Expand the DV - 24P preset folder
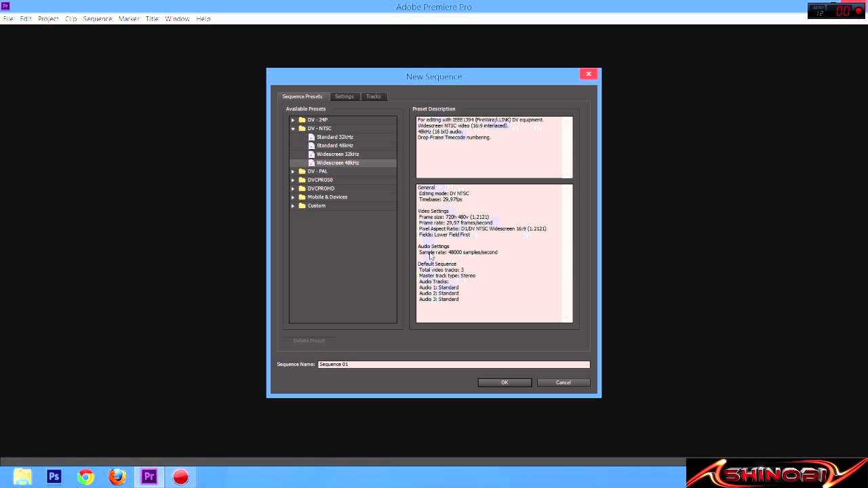Image resolution: width=868 pixels, height=488 pixels. point(293,120)
